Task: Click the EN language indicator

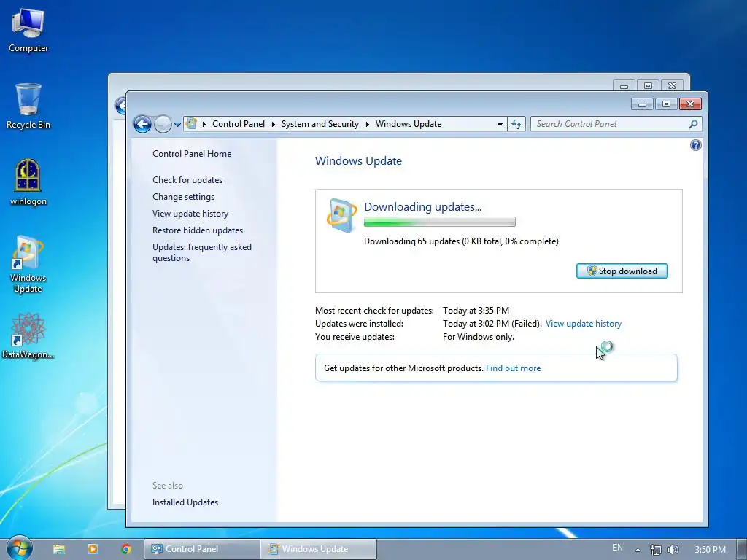Action: click(x=617, y=548)
